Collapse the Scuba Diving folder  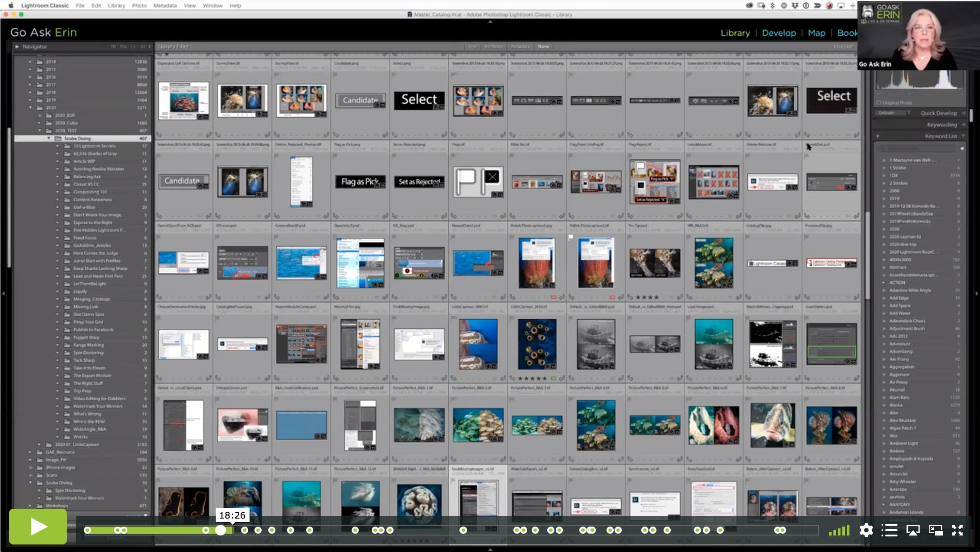[49, 138]
